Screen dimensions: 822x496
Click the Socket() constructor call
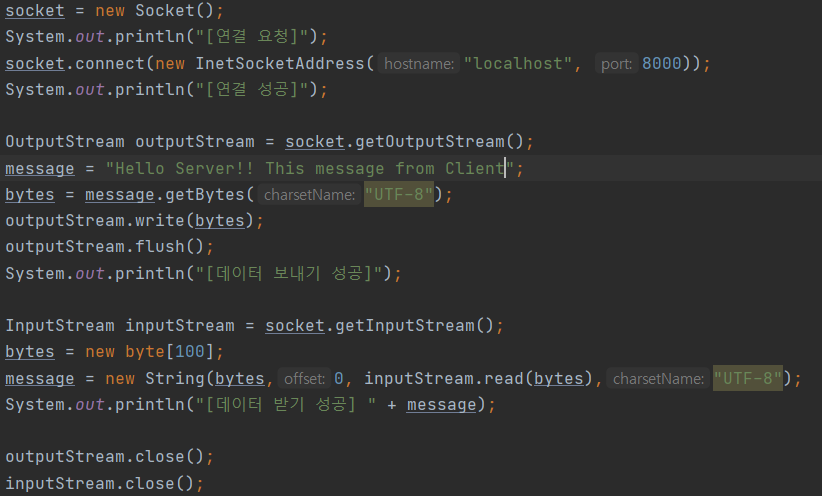[175, 10]
